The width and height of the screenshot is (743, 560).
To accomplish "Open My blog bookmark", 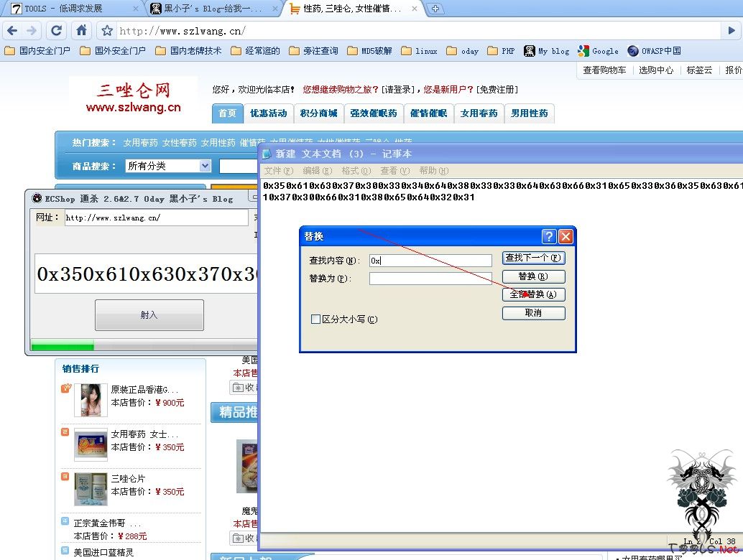I will click(x=546, y=51).
